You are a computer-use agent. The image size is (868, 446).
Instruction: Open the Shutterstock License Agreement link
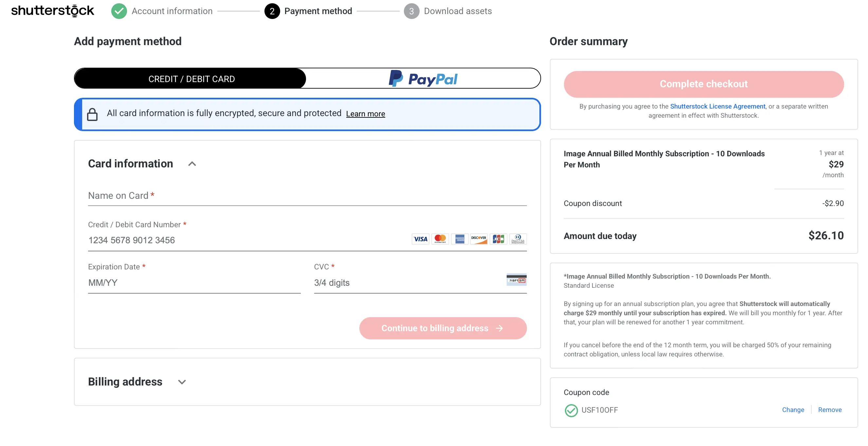(x=717, y=106)
